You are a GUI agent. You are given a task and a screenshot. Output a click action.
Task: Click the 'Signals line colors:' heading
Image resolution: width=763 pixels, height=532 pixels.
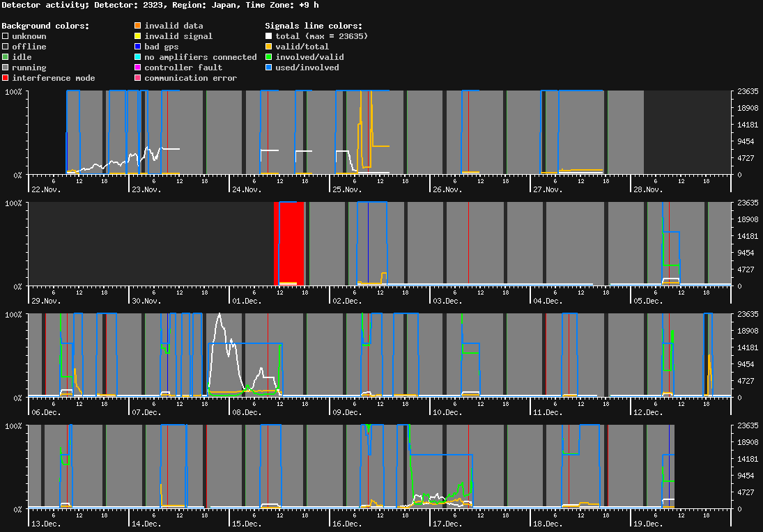[314, 26]
